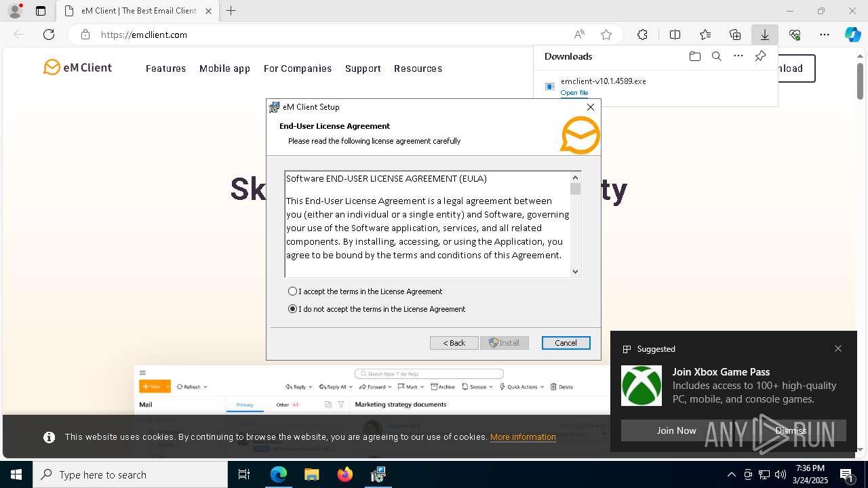Switch to Microsoft Edge on taskbar
The image size is (868, 488).
coord(279,474)
